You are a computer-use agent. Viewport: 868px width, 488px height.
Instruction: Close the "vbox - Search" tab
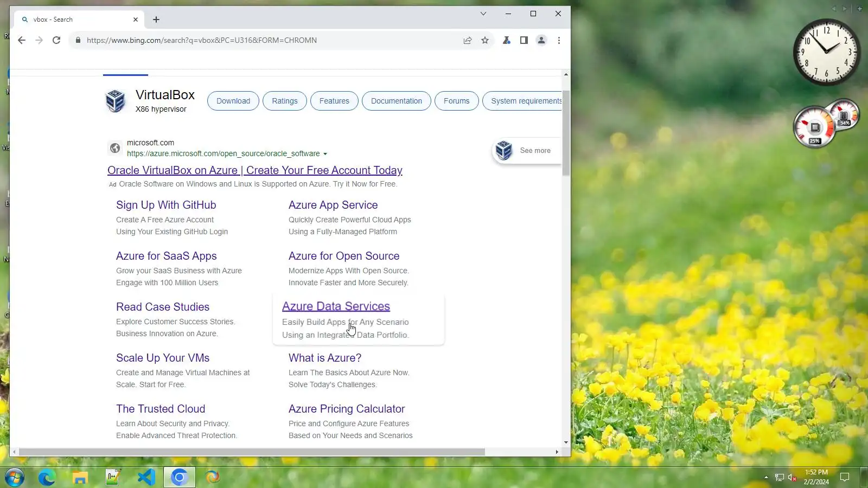136,20
